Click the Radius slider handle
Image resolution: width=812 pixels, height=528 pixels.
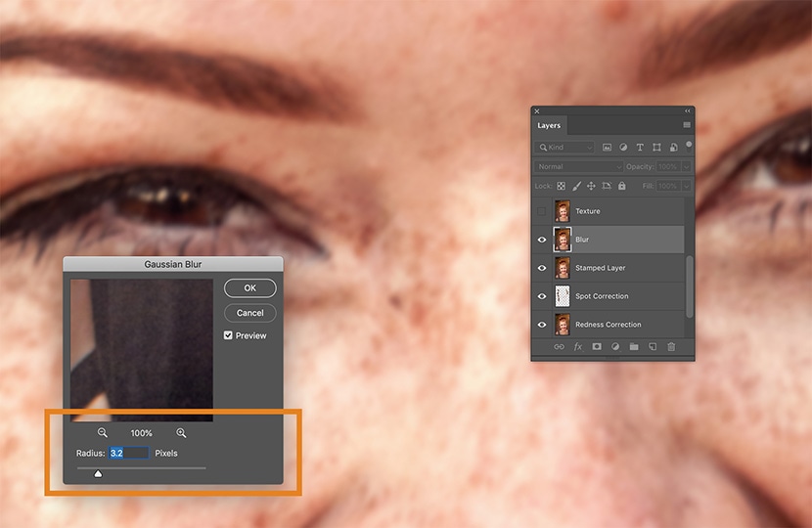pyautogui.click(x=98, y=473)
